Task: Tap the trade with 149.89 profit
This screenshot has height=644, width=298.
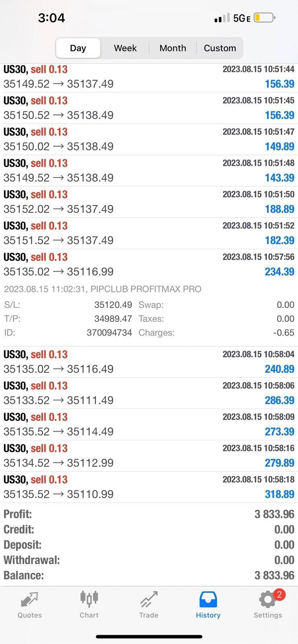Action: pyautogui.click(x=149, y=139)
